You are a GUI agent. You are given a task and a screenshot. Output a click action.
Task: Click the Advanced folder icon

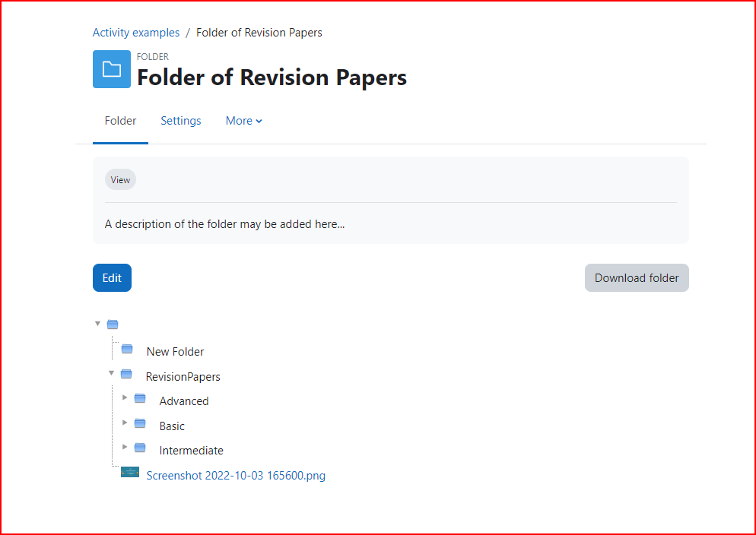click(140, 398)
